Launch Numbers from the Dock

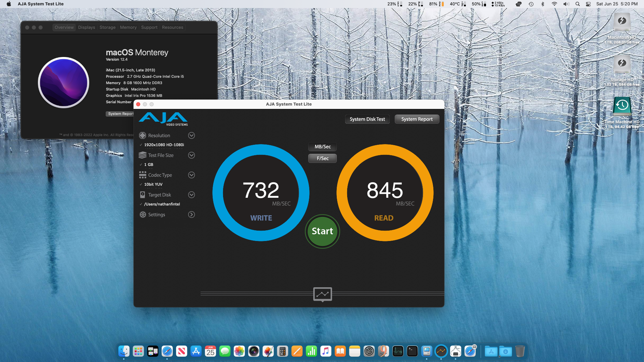tap(311, 351)
